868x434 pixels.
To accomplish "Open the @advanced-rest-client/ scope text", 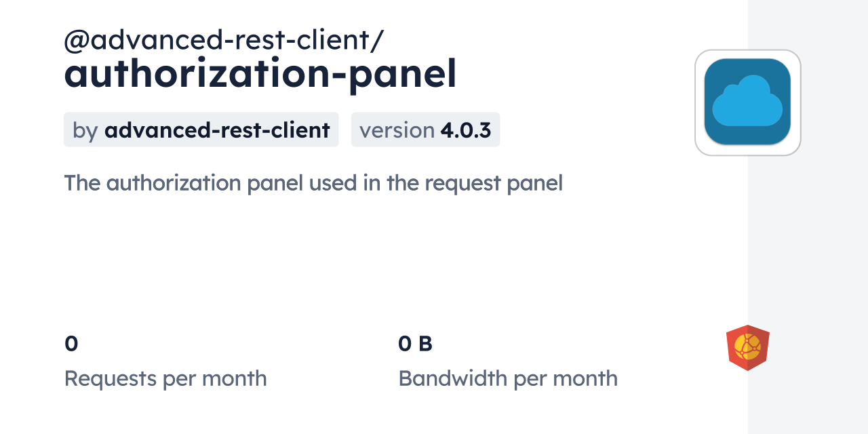I will tap(224, 41).
